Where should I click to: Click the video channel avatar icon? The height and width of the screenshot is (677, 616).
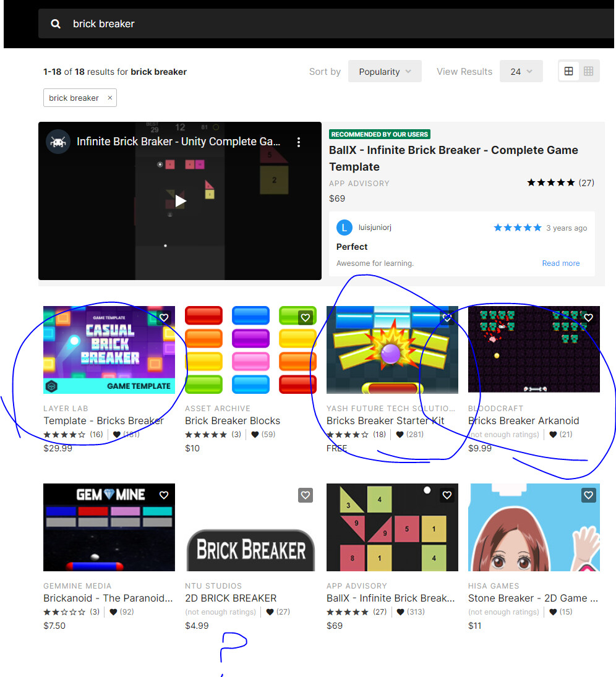click(x=58, y=142)
